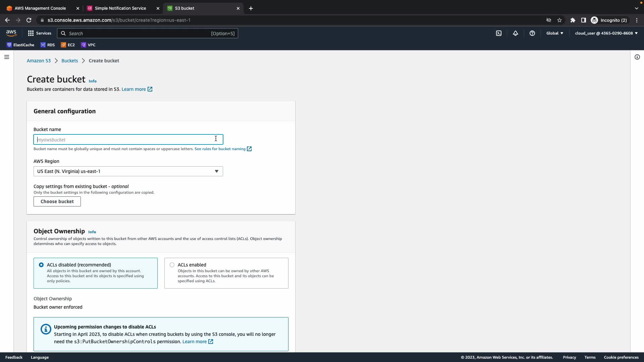Open the notifications bell
The width and height of the screenshot is (644, 362).
pyautogui.click(x=516, y=33)
